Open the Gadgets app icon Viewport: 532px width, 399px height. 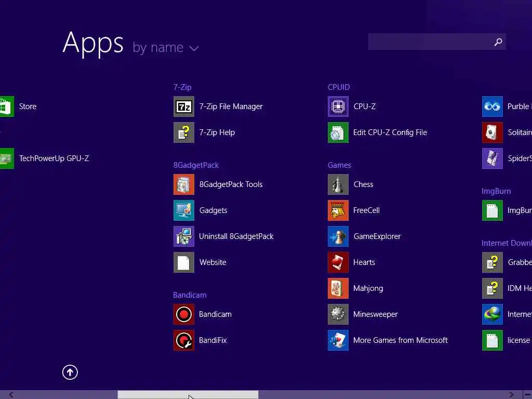[184, 210]
